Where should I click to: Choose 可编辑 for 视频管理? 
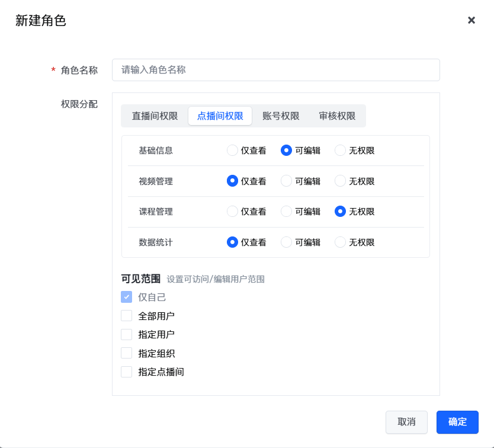click(x=287, y=181)
